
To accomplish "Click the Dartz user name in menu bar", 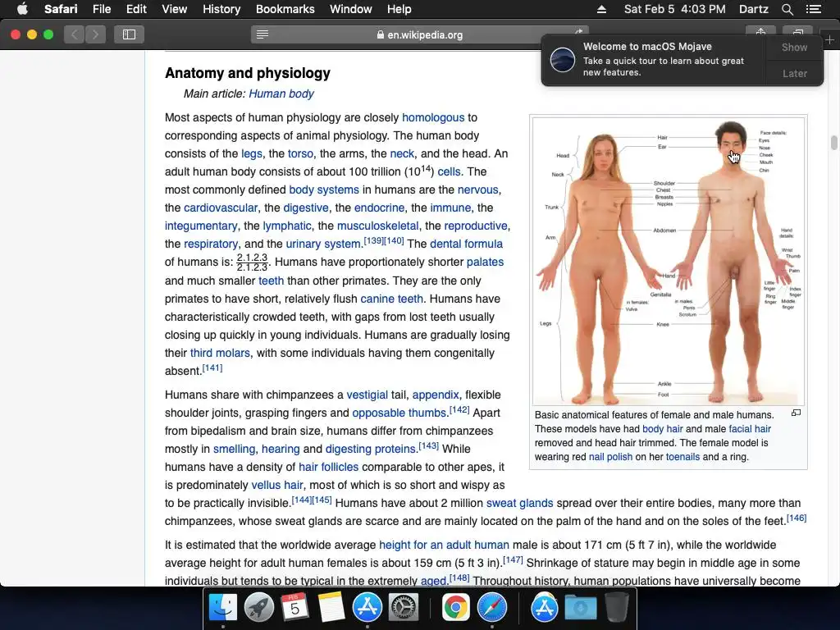I will click(753, 9).
